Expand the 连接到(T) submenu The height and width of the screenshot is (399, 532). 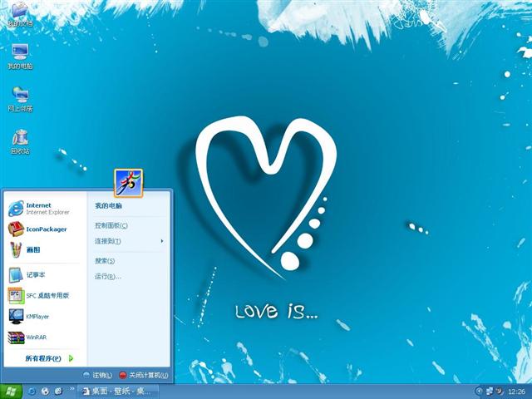pos(129,241)
